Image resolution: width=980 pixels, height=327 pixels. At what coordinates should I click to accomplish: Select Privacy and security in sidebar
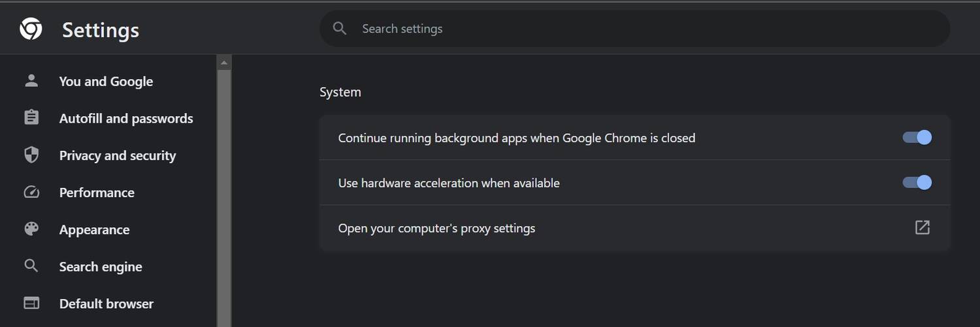click(x=118, y=155)
